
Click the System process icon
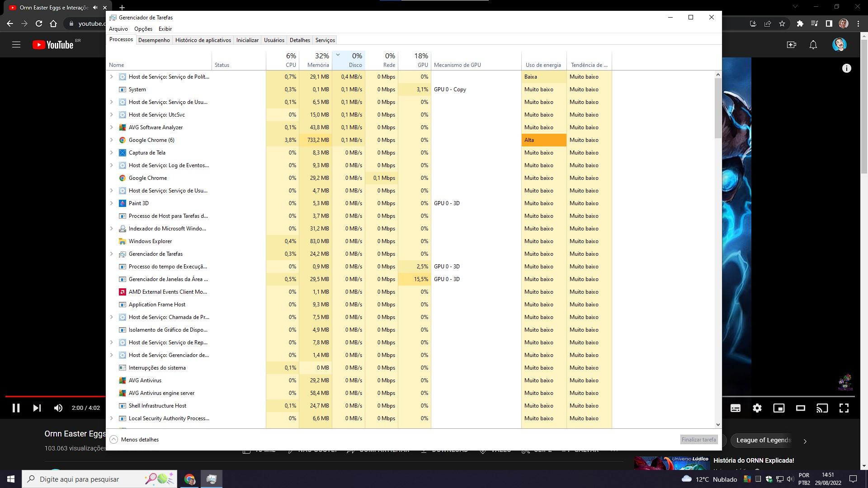(122, 89)
